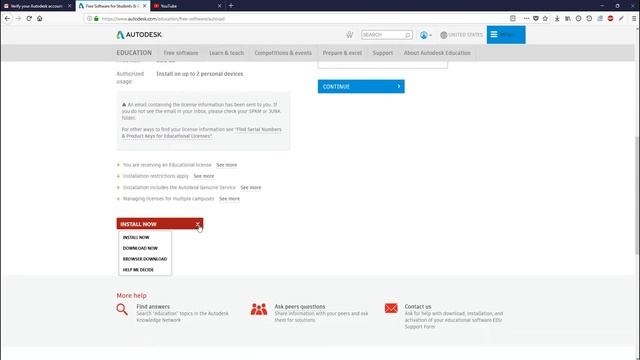Expand See more for Autodesk Genuine Service
640x360 pixels.
click(x=251, y=187)
